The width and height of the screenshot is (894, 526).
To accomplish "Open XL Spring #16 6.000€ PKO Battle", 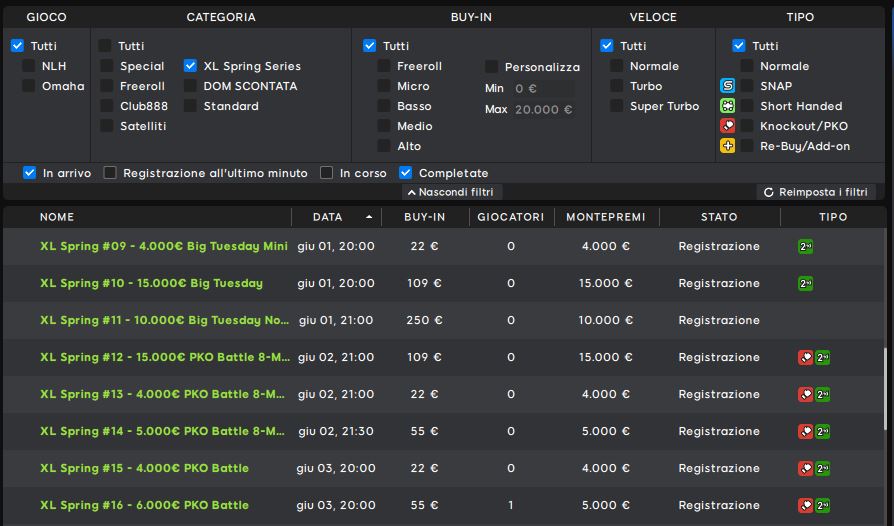I will (x=144, y=505).
